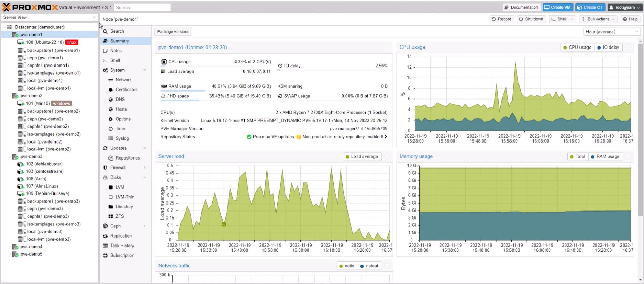
Task: Expand the pve-demo4 node in tree
Action: tap(10, 247)
